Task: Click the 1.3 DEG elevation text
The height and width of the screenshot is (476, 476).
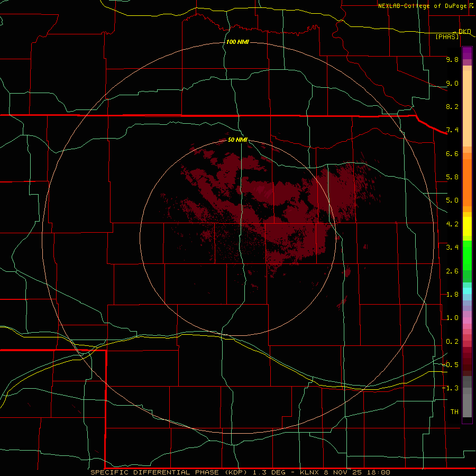Action: (269, 472)
